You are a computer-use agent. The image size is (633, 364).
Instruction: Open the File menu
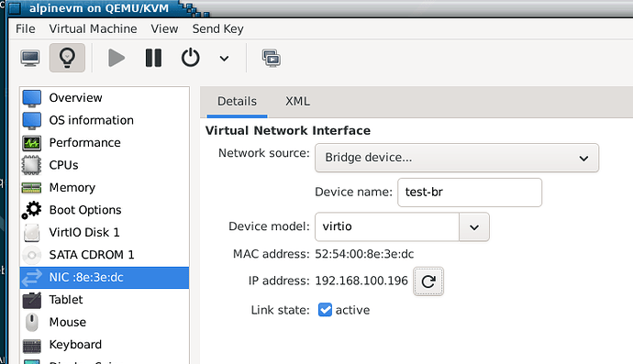pos(26,28)
